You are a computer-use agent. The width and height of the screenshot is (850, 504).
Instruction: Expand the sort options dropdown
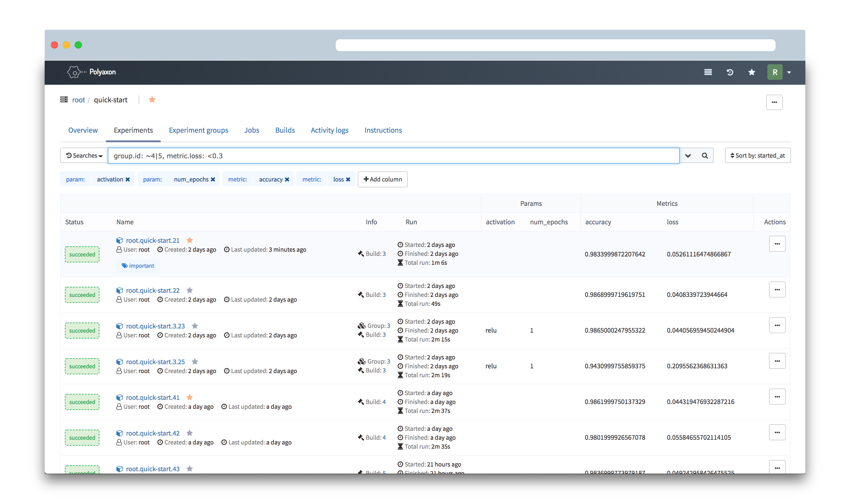pos(758,155)
